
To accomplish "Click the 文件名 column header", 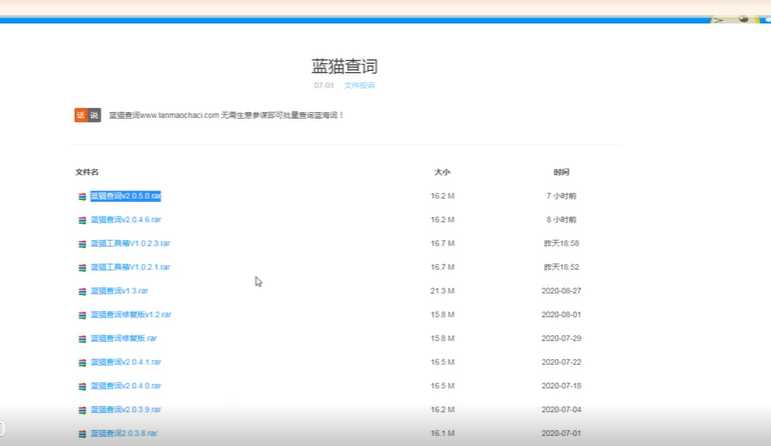I will (87, 172).
